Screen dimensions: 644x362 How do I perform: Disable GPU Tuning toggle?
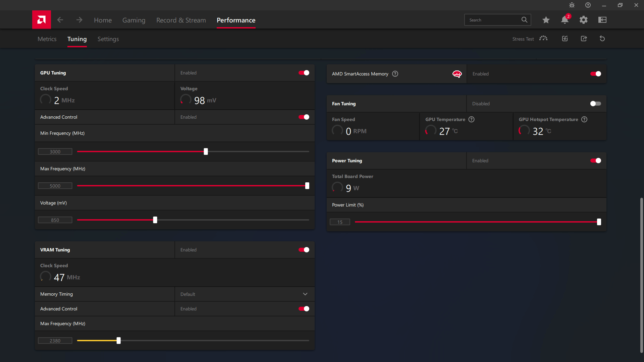click(304, 73)
